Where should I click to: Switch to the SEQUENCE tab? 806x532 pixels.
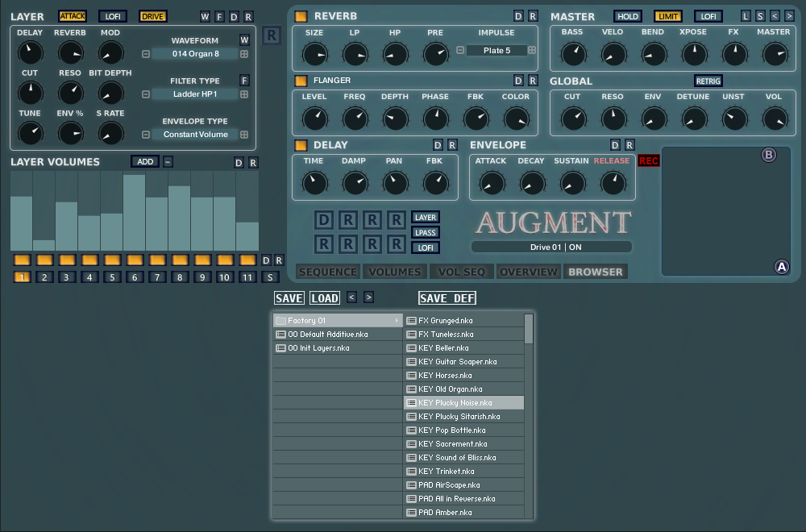click(327, 272)
